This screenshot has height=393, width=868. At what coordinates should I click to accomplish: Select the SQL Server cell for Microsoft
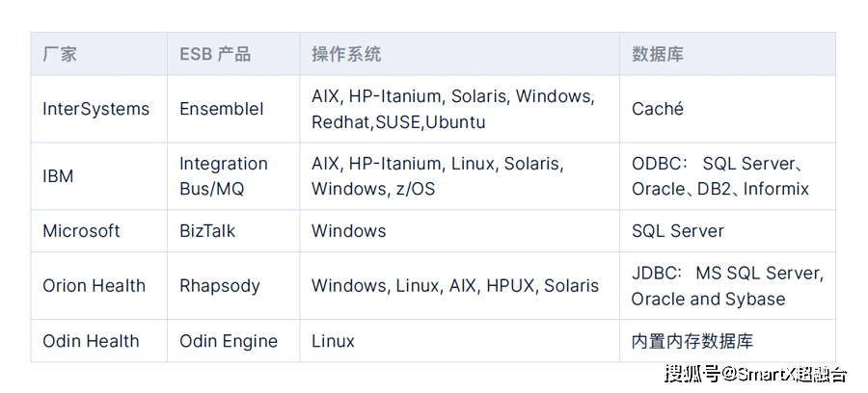tap(727, 231)
